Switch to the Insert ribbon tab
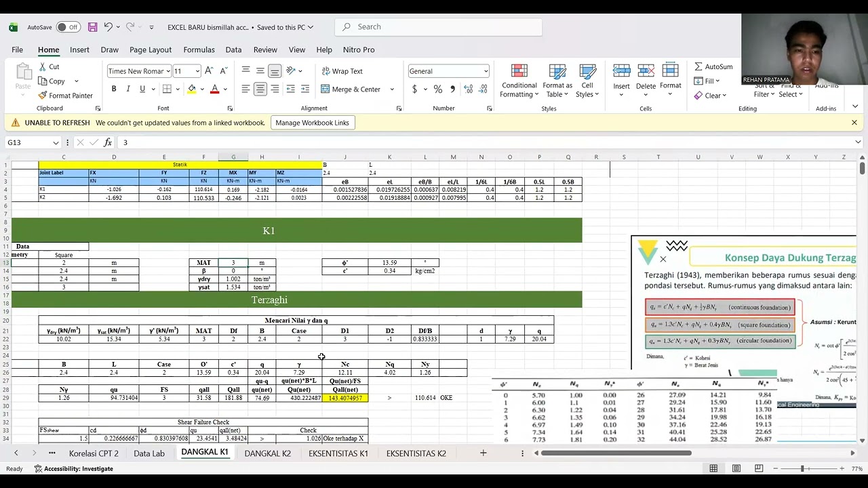868x488 pixels. [79, 49]
